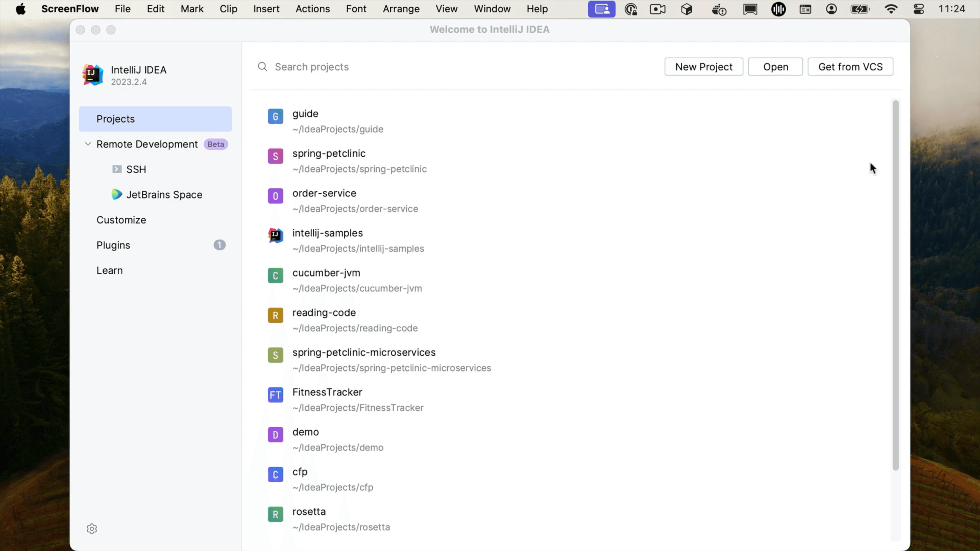Image resolution: width=980 pixels, height=551 pixels.
Task: Open the File menu
Action: 122,9
